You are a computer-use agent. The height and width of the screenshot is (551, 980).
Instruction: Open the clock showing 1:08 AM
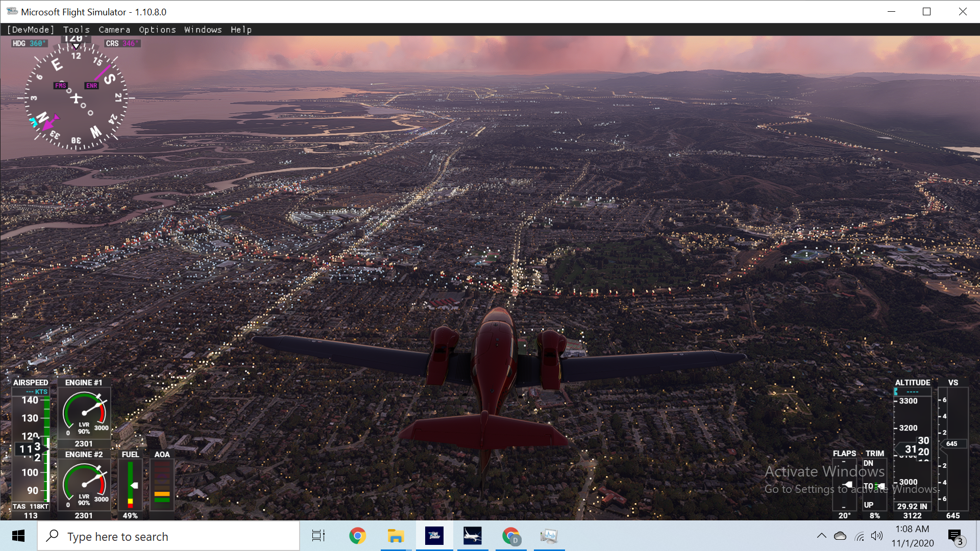(x=913, y=536)
